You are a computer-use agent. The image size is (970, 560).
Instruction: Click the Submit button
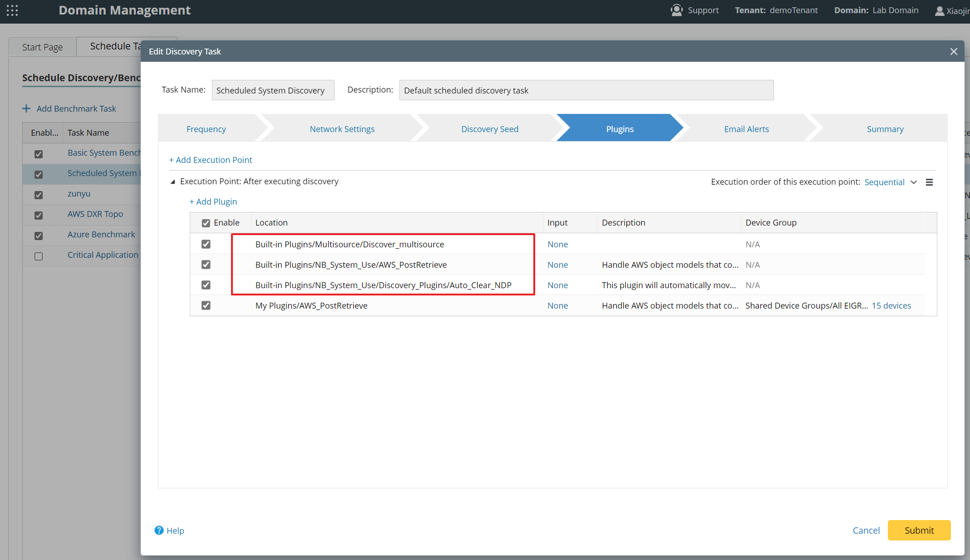coord(919,530)
